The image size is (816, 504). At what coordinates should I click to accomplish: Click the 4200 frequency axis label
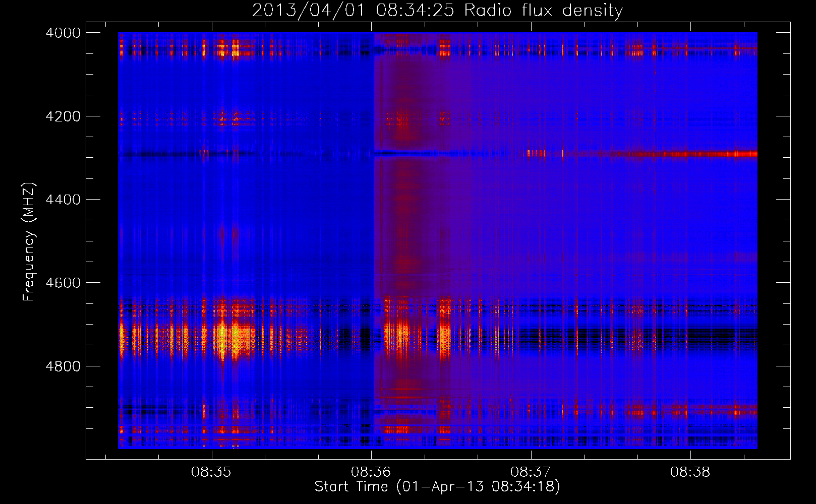click(63, 116)
